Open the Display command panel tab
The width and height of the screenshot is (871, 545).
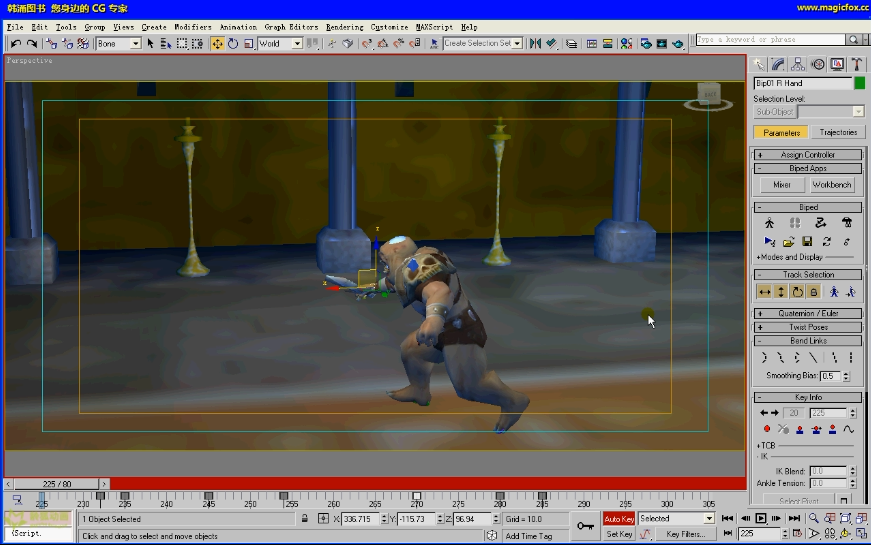pos(837,64)
